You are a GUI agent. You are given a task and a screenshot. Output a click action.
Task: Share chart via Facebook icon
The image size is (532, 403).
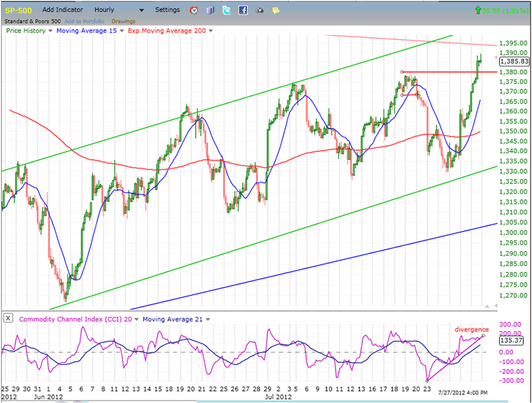(x=242, y=11)
